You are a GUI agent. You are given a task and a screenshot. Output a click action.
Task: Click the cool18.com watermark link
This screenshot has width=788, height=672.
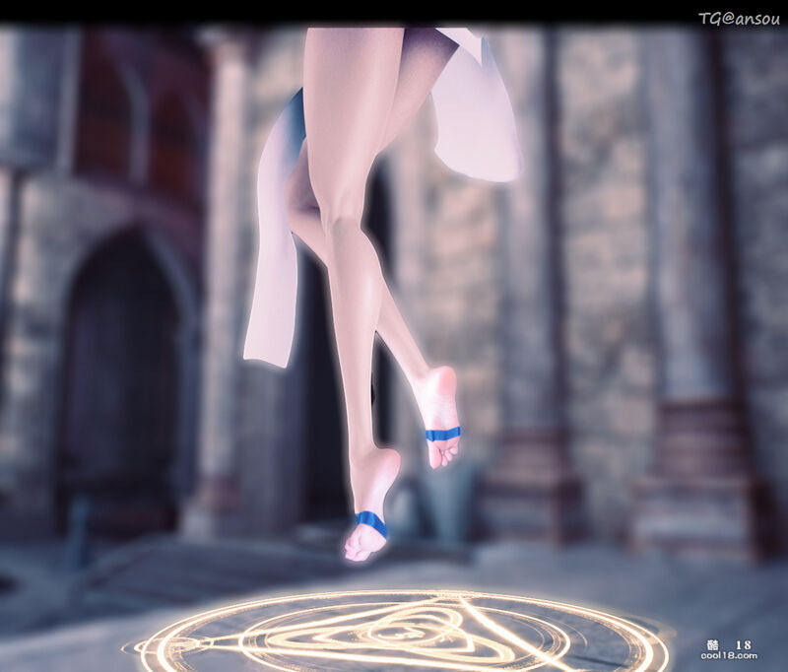tap(731, 655)
